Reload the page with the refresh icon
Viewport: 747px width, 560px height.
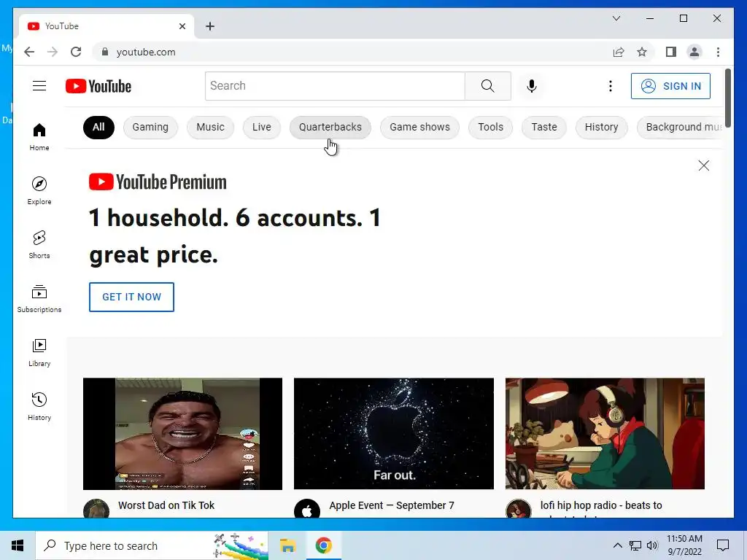76,52
